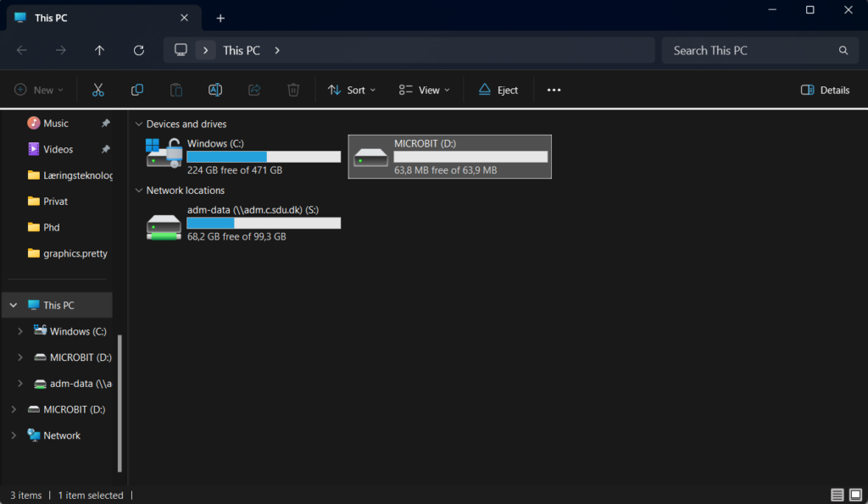
Task: Open the breadcrumb chevron before This PC
Action: 205,50
